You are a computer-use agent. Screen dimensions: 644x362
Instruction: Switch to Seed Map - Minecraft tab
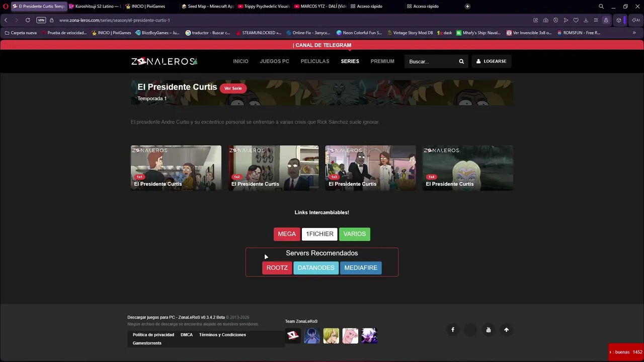(x=207, y=7)
